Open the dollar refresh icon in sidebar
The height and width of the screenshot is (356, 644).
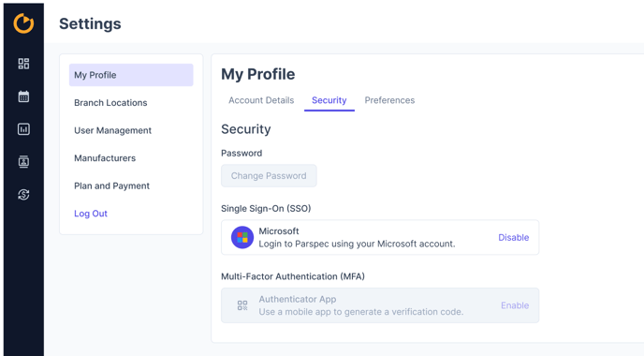coord(23,195)
